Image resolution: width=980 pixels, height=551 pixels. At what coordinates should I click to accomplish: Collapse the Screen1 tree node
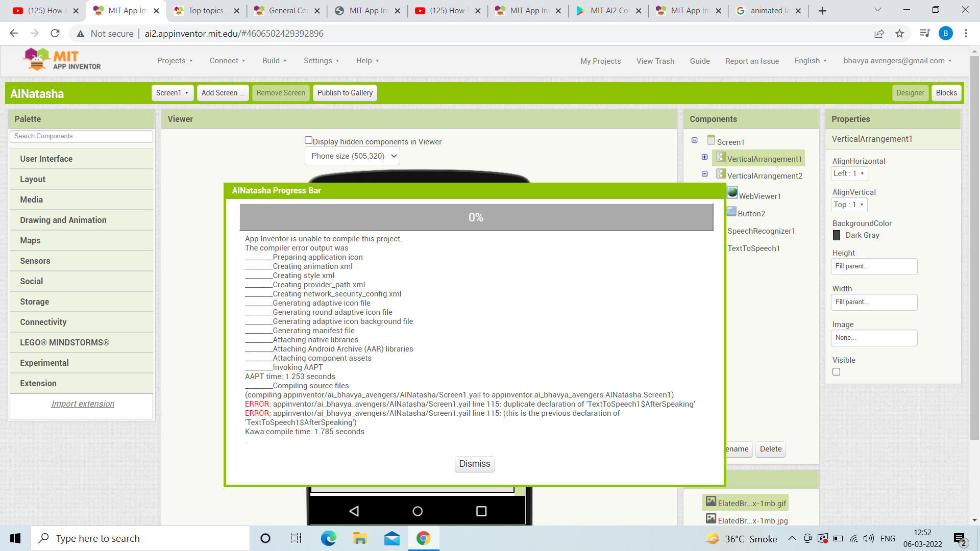click(x=694, y=140)
